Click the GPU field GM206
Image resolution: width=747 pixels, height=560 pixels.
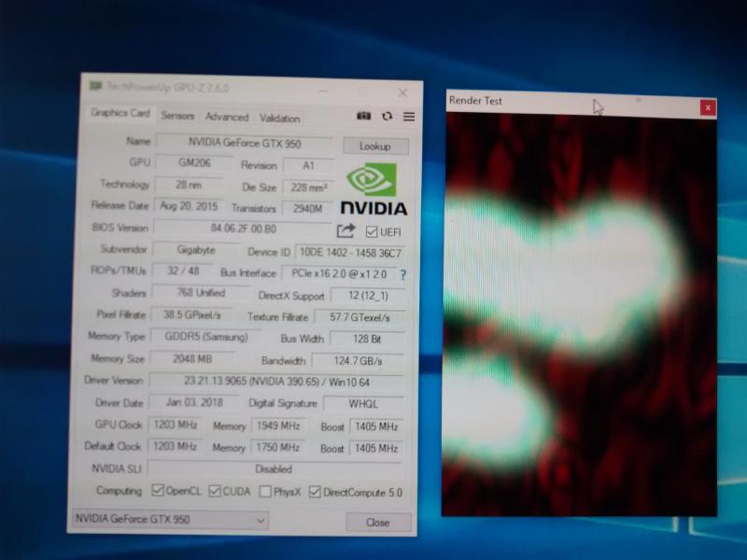pyautogui.click(x=194, y=162)
